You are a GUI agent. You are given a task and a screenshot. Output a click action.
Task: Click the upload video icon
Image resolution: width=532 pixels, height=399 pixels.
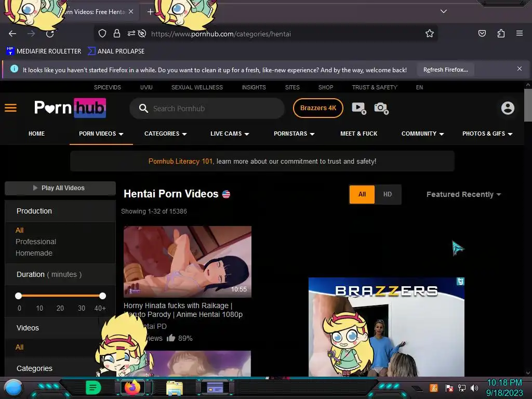point(359,108)
